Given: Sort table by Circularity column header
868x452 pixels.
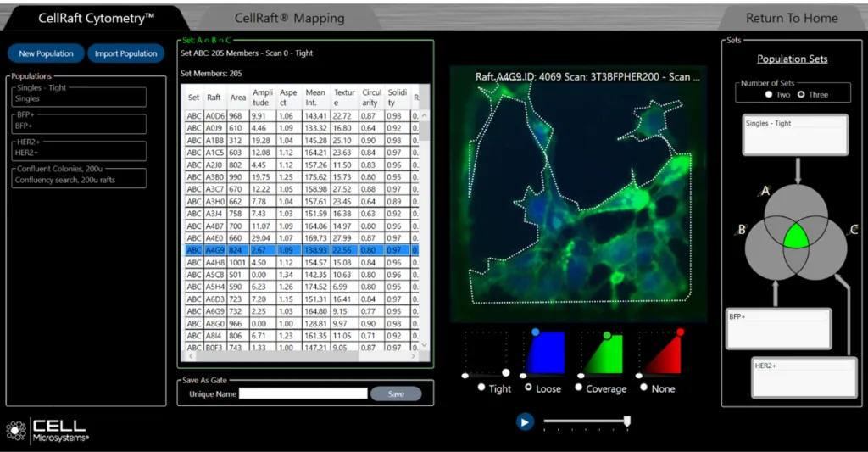Looking at the screenshot, I should [371, 98].
